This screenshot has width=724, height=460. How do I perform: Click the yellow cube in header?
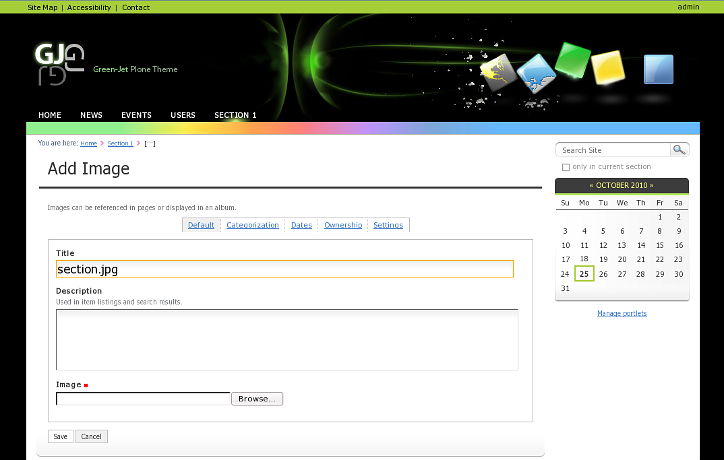(x=608, y=67)
